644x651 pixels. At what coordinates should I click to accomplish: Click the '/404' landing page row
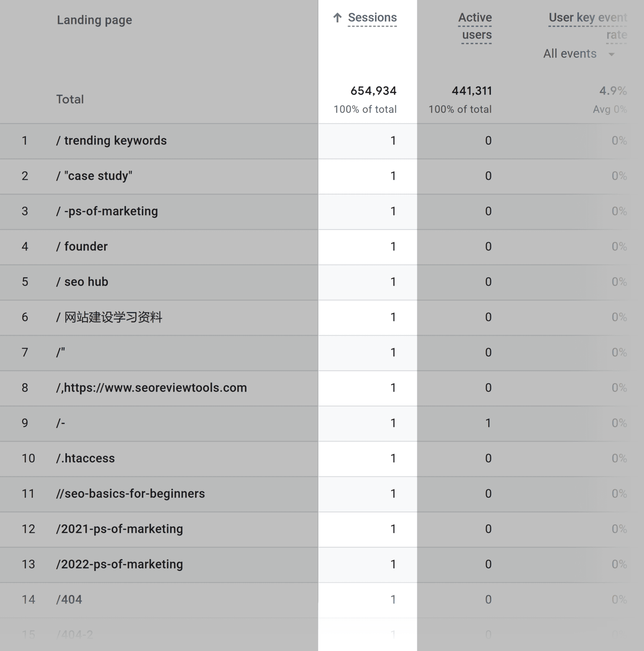(x=69, y=599)
